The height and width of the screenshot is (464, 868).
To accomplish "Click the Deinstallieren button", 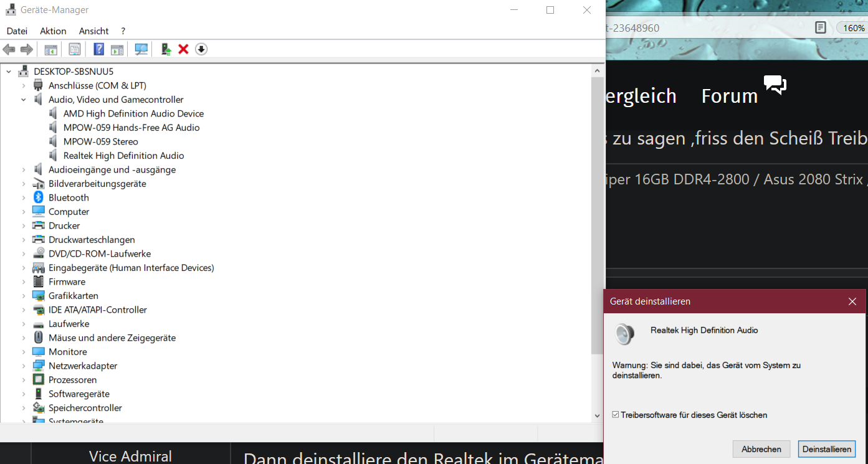I will coord(827,449).
